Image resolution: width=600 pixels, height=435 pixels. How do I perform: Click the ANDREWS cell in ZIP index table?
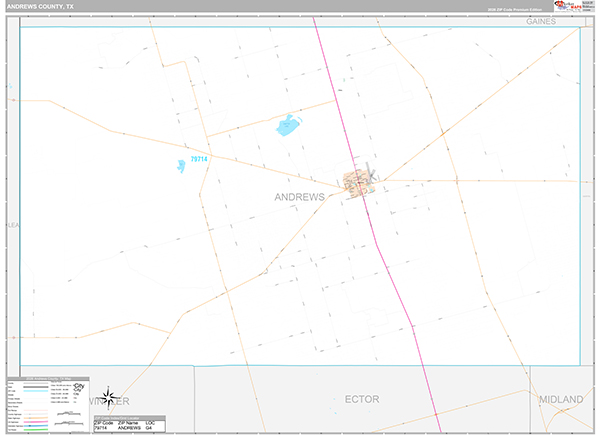(x=129, y=428)
